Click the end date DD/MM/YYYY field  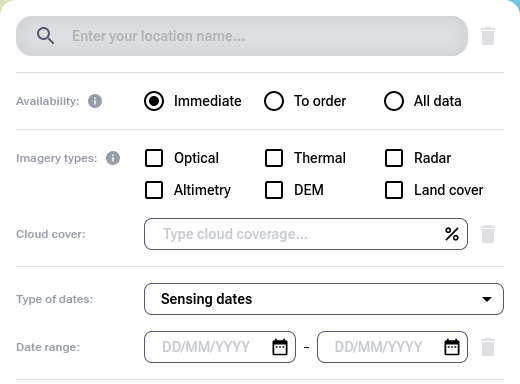click(x=392, y=347)
